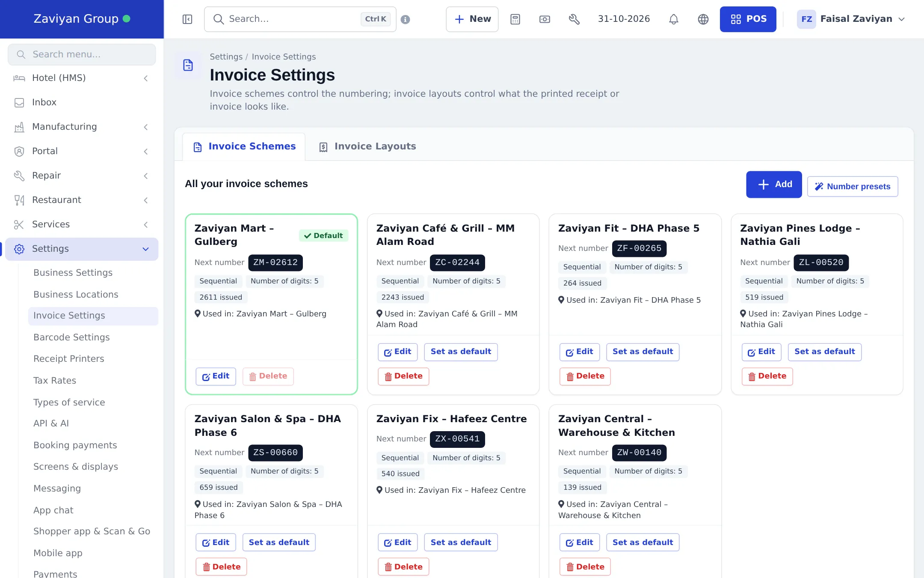
Task: Open the language globe icon
Action: tap(703, 19)
